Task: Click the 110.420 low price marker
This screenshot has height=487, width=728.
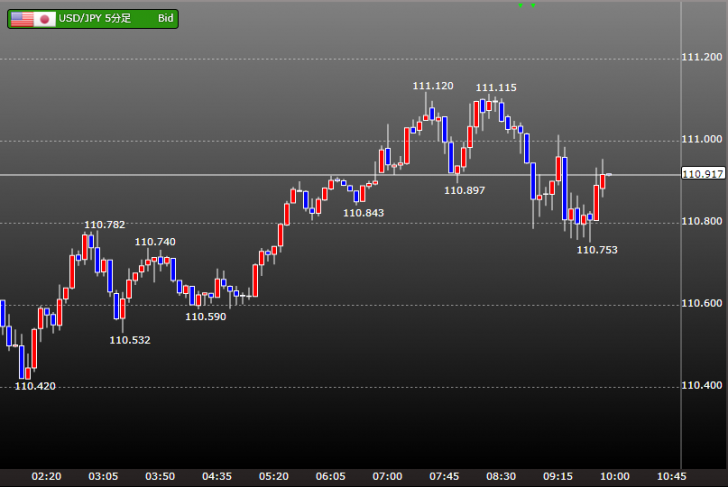Action: [35, 386]
